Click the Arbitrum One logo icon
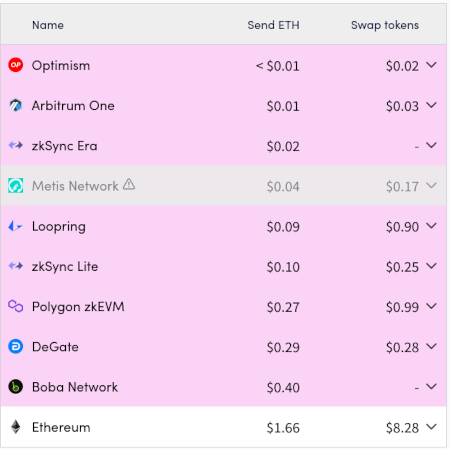 click(15, 105)
